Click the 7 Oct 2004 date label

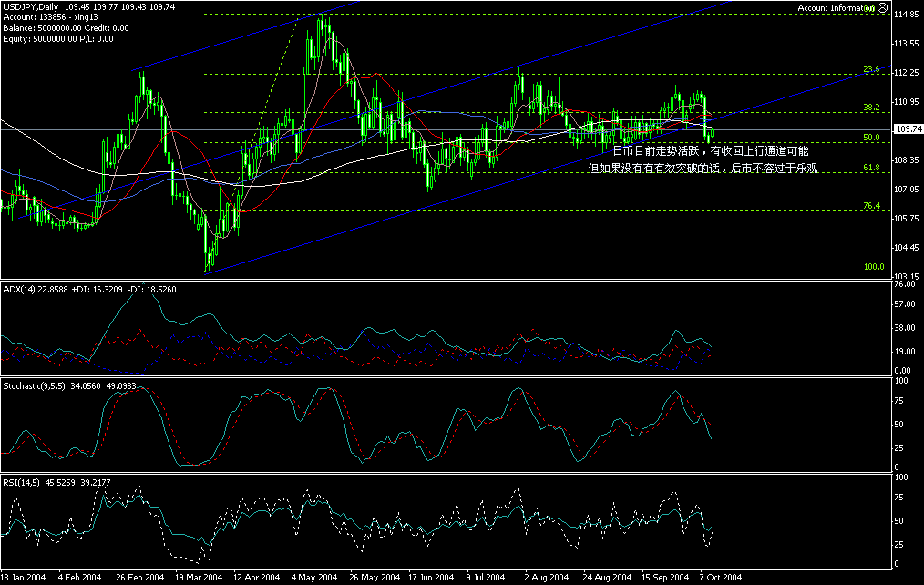point(721,578)
